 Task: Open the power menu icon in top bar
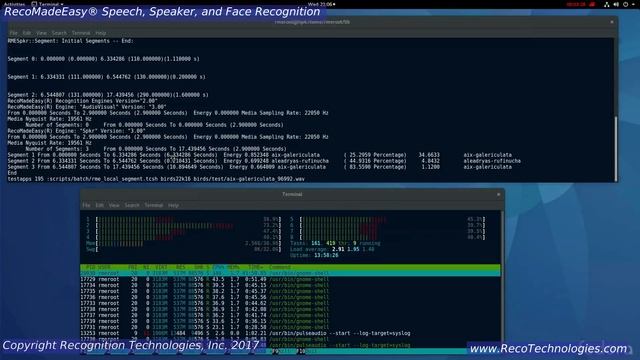(625, 4)
